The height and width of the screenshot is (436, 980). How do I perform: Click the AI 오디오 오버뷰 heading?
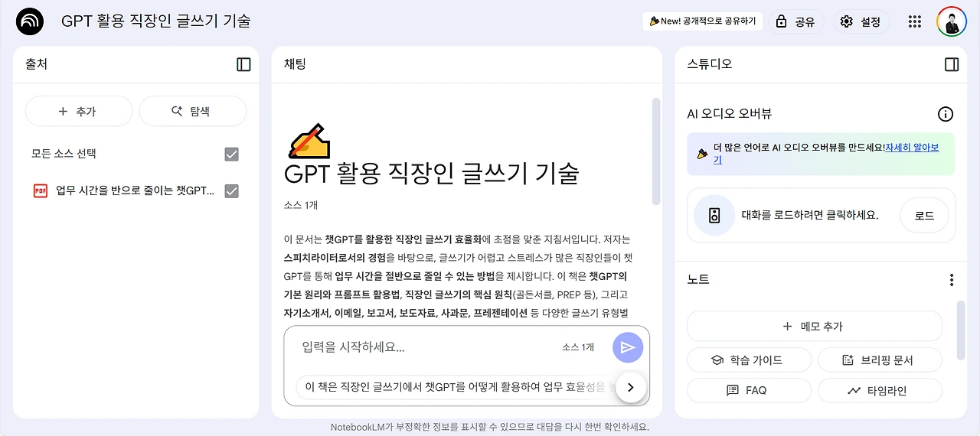pos(730,114)
